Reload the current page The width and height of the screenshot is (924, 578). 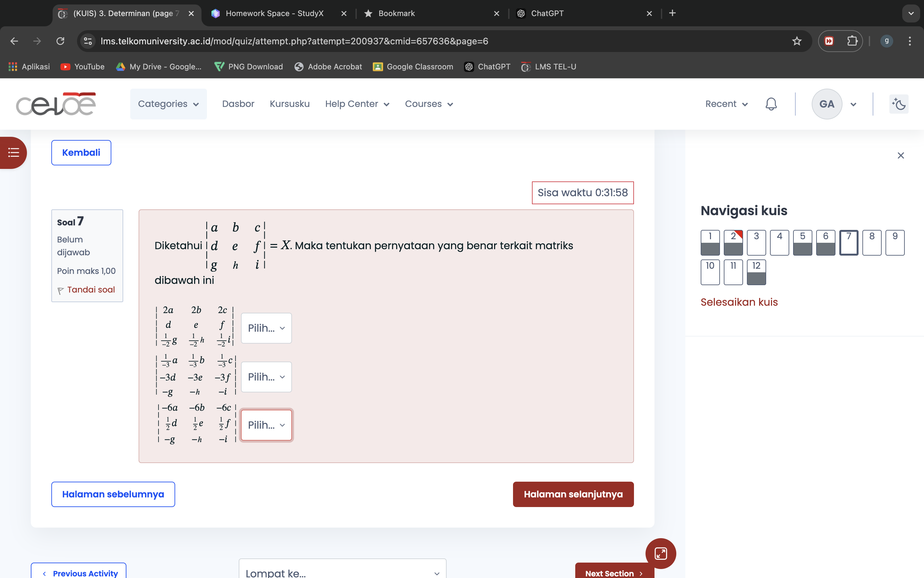tap(60, 41)
